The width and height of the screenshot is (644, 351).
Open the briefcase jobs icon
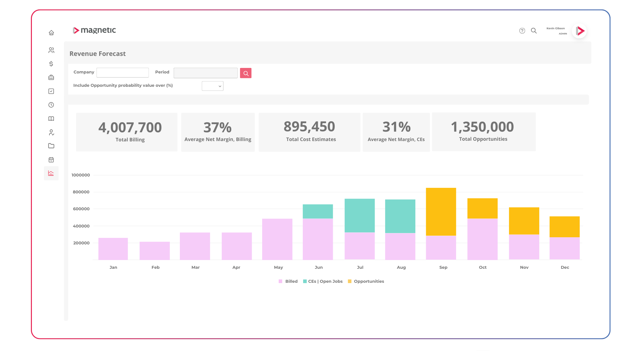click(x=51, y=77)
